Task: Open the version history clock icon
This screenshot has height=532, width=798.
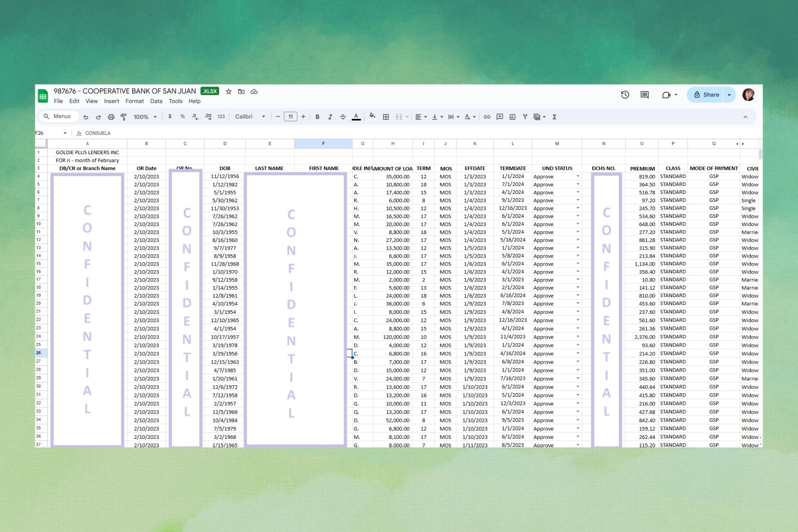Action: pyautogui.click(x=625, y=95)
